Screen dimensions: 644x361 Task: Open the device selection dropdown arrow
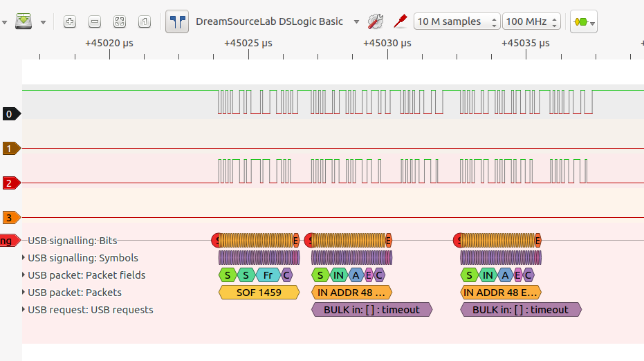click(356, 21)
